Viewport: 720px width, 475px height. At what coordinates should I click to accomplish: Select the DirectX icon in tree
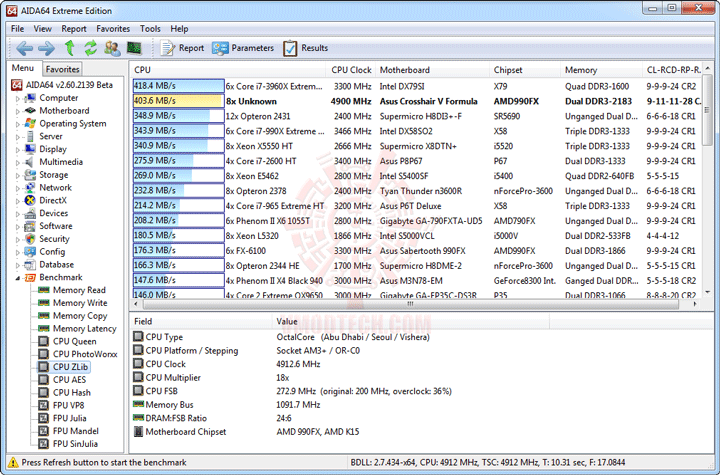(30, 200)
